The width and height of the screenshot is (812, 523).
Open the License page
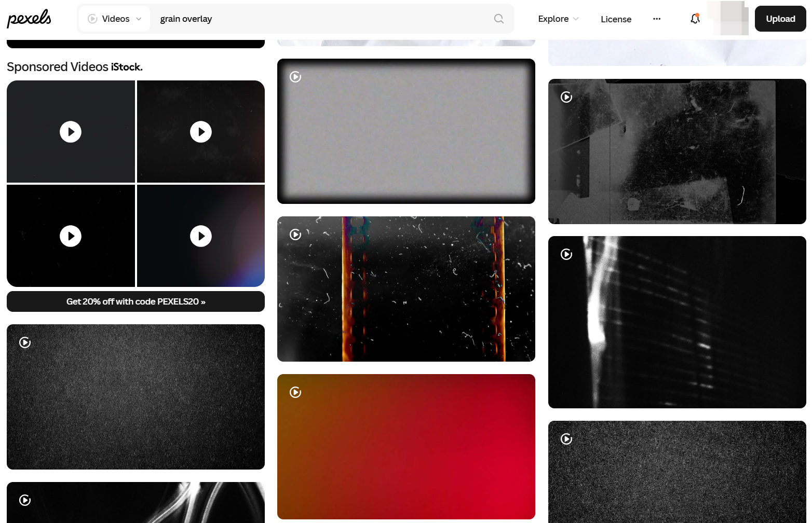[x=616, y=19]
